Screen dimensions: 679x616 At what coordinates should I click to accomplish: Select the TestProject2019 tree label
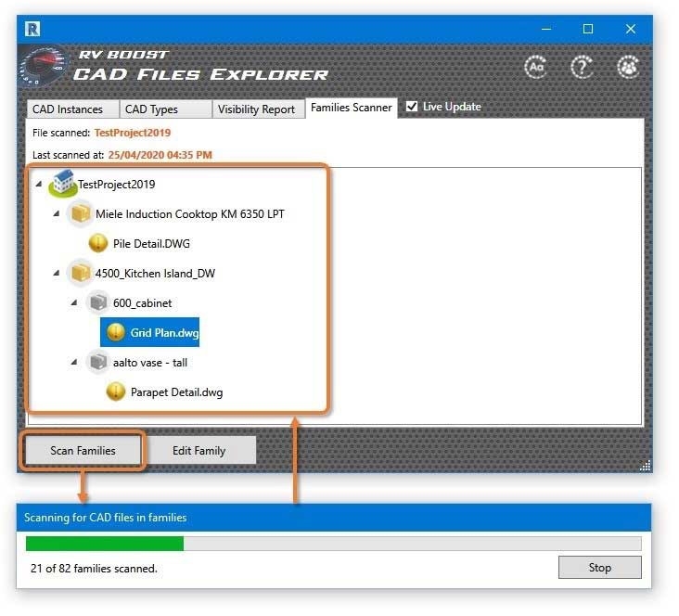(117, 185)
